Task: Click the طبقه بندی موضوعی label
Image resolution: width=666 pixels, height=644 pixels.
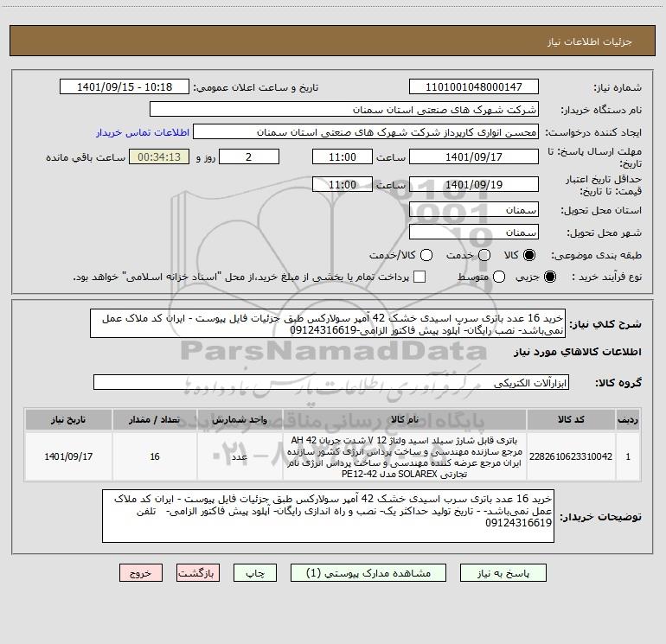Action: click(x=596, y=256)
